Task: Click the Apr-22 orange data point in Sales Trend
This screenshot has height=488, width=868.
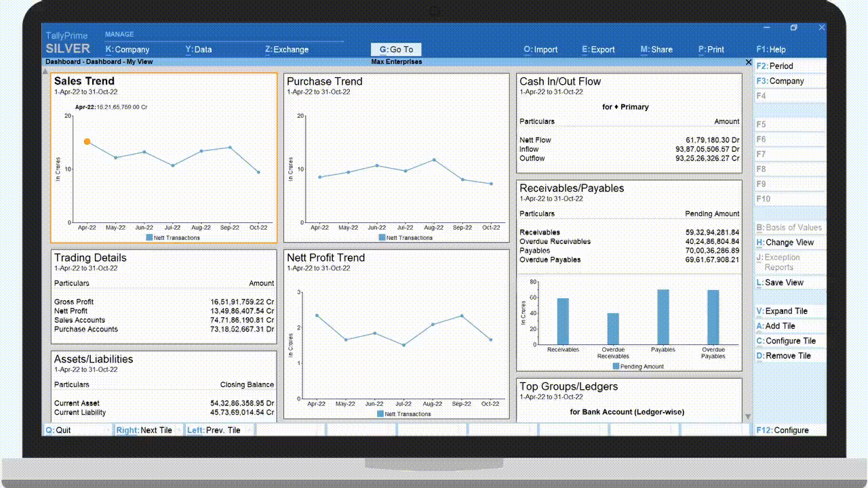Action: [x=87, y=142]
